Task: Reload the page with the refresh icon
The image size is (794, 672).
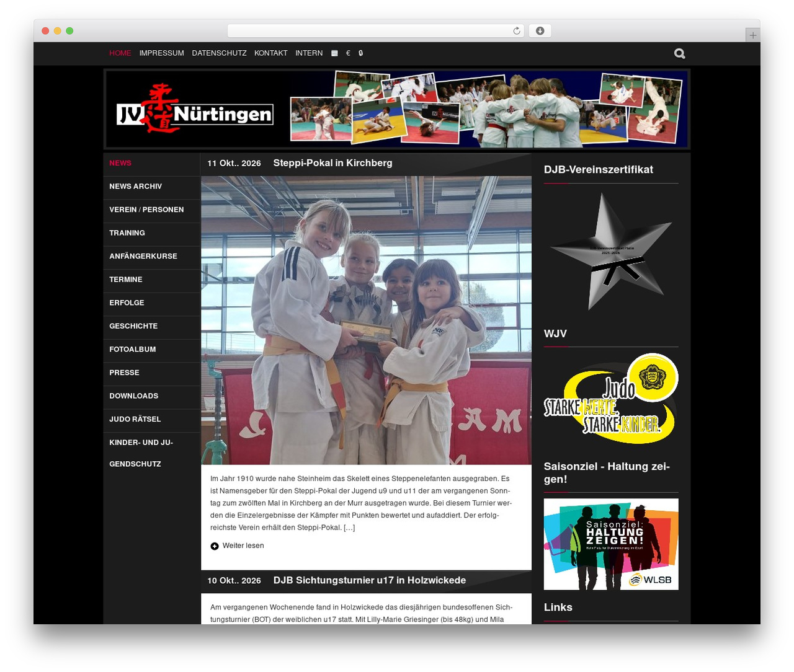Action: point(516,31)
